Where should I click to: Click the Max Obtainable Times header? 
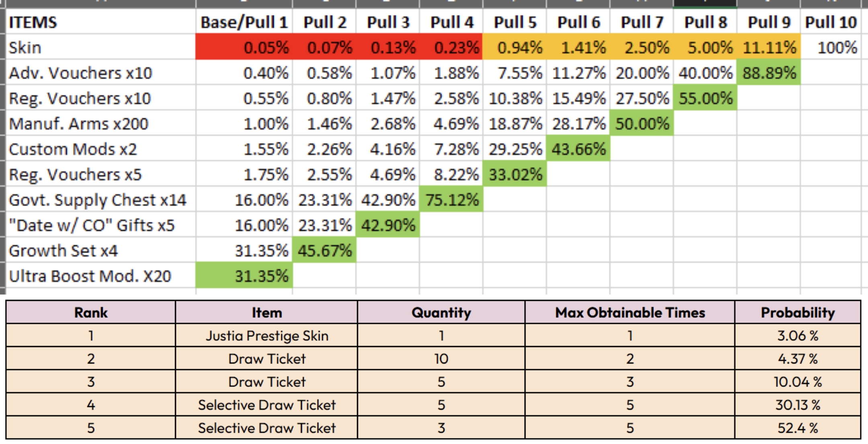pos(630,312)
